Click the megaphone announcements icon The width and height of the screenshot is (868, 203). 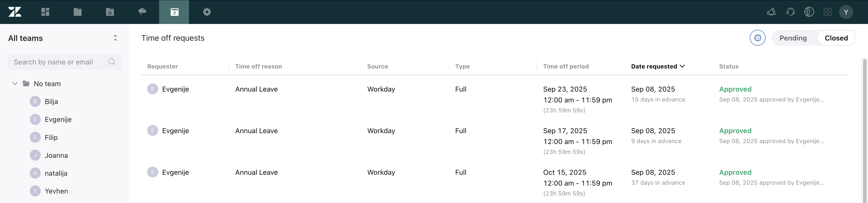[x=771, y=12]
